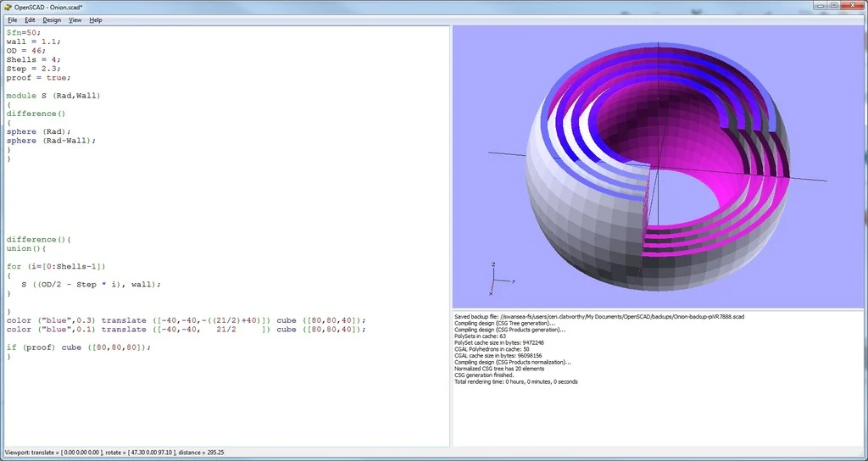Open the File menu
Viewport: 868px width, 461px height.
(12, 20)
